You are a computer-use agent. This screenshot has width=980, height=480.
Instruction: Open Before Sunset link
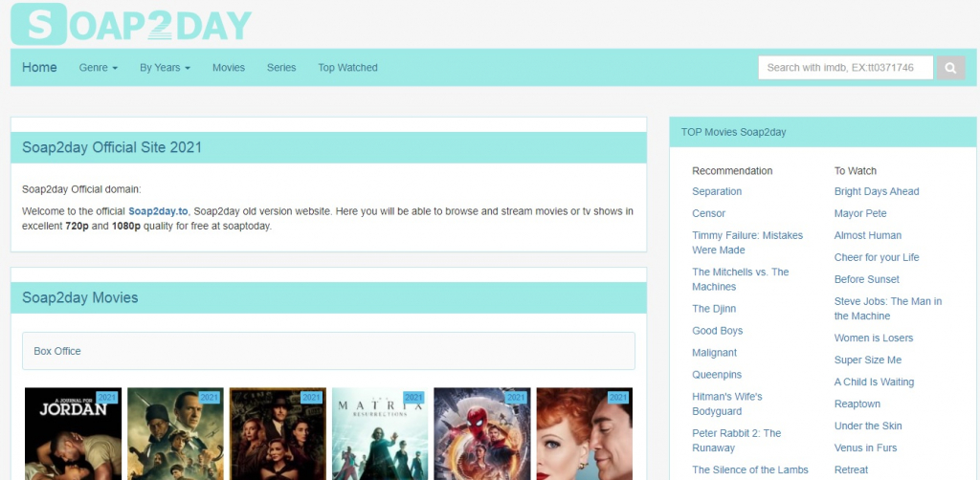(867, 278)
